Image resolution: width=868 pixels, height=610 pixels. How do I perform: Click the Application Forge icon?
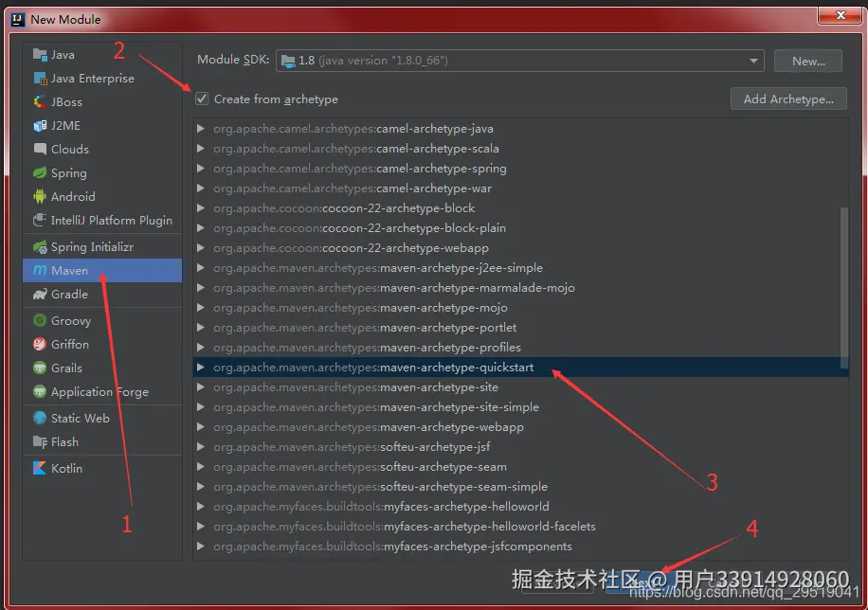40,391
